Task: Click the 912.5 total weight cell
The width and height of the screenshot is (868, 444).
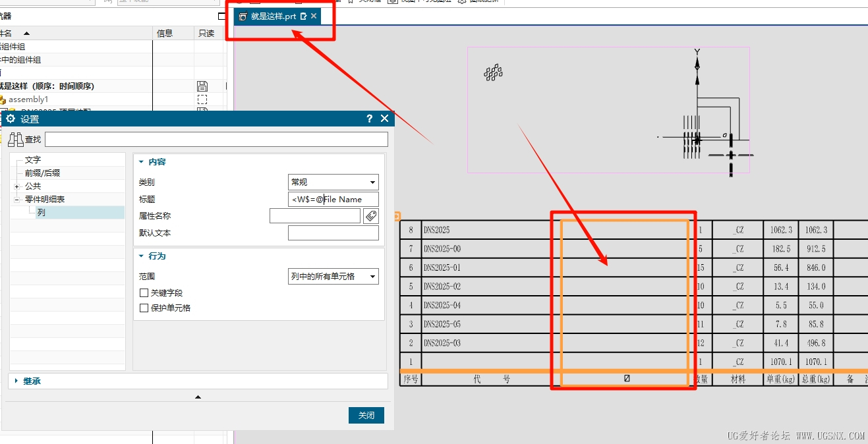Action: point(816,249)
